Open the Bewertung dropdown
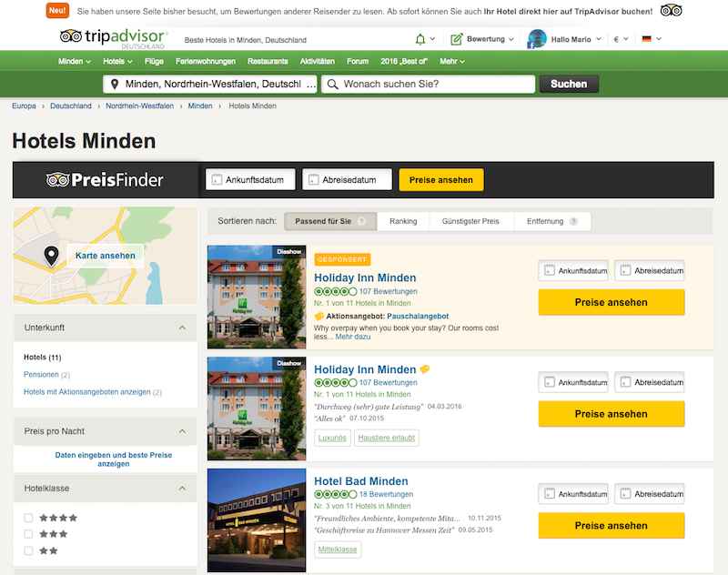The width and height of the screenshot is (728, 575). point(490,39)
